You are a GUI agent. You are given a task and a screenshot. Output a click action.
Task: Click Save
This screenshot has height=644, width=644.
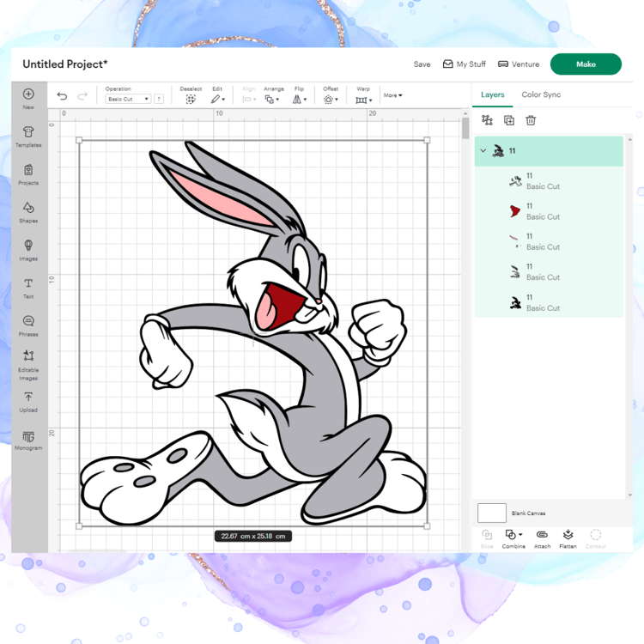click(422, 64)
